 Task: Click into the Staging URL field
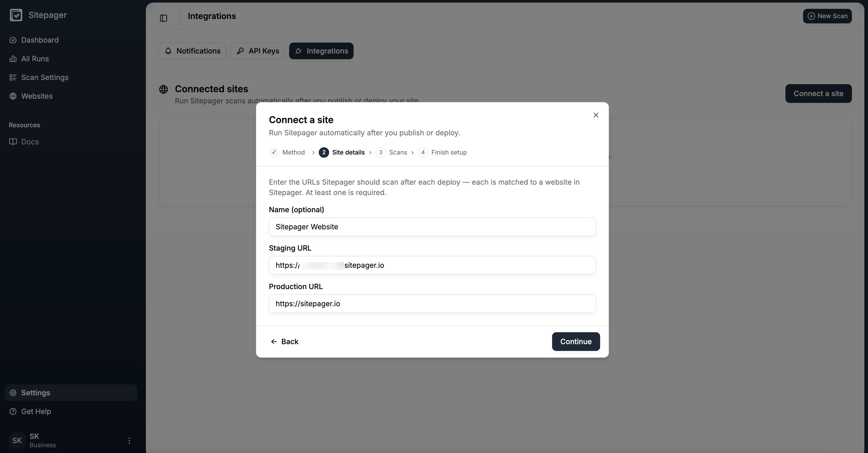(432, 265)
